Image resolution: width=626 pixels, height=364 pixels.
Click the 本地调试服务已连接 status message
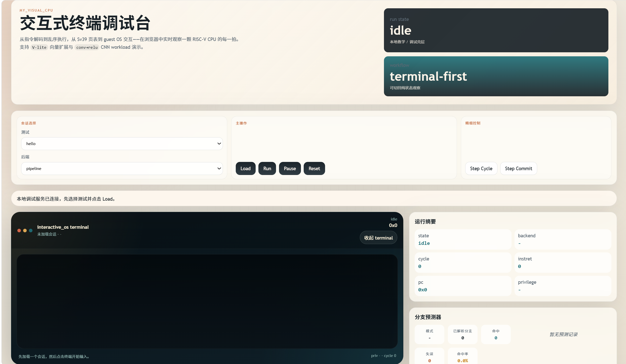tap(66, 199)
